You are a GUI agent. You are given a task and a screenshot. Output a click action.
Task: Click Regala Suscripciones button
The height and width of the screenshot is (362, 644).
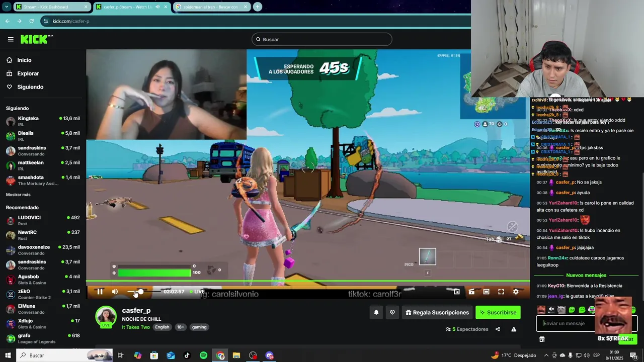click(x=437, y=312)
